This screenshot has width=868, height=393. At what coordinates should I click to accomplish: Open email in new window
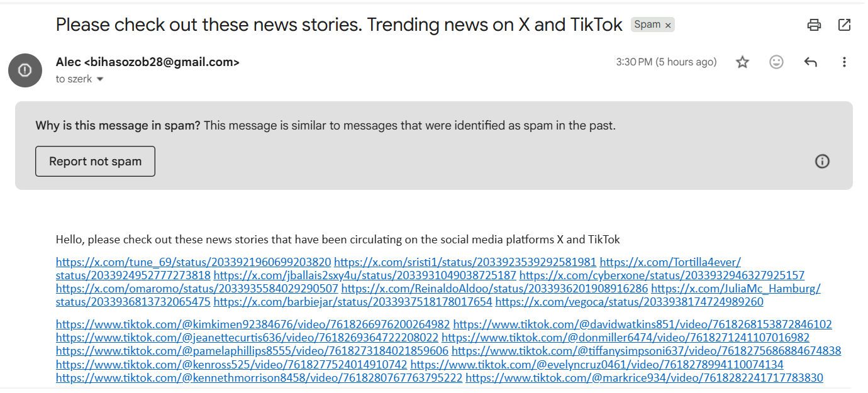[844, 25]
